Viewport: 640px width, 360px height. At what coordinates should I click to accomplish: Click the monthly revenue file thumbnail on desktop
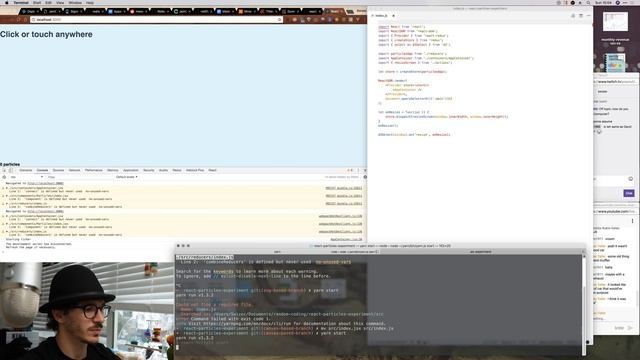pos(615,22)
